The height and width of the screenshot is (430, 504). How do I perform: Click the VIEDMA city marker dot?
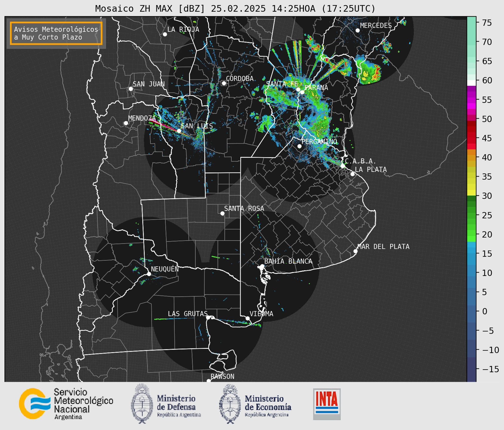[x=247, y=318]
